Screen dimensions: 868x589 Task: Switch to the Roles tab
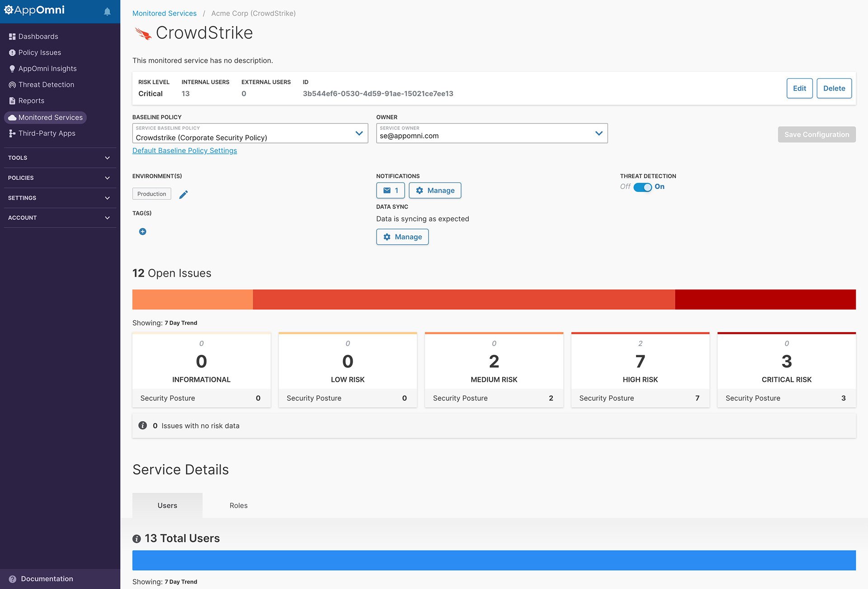[238, 506]
